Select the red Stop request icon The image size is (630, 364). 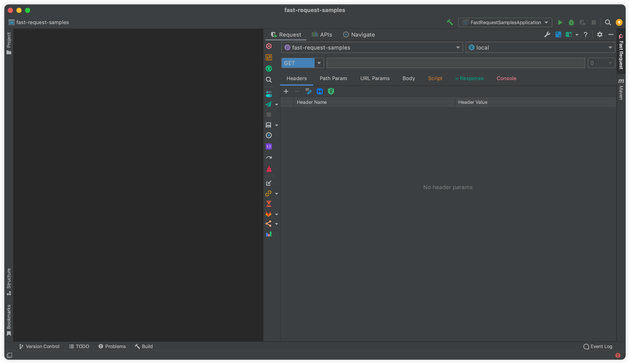(x=269, y=115)
